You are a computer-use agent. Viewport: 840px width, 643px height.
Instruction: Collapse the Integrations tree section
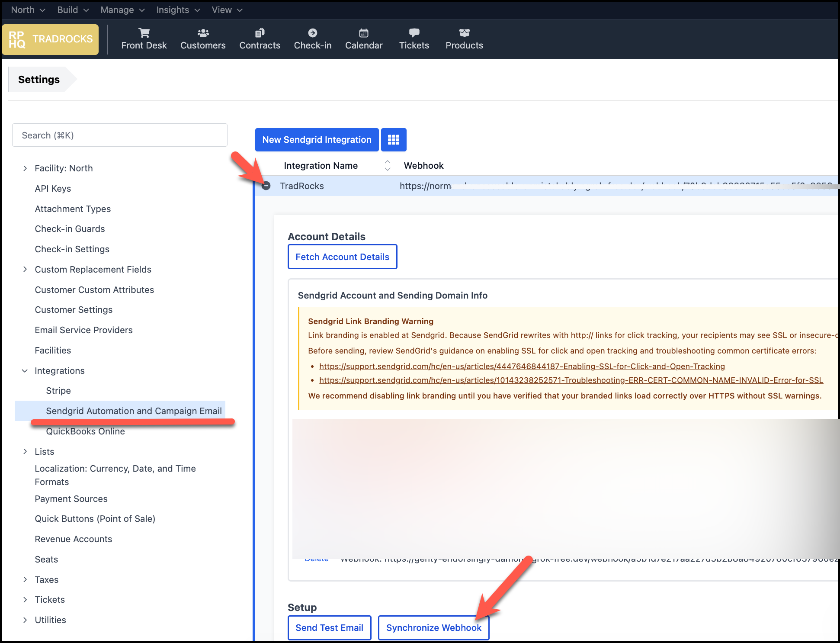pos(25,371)
